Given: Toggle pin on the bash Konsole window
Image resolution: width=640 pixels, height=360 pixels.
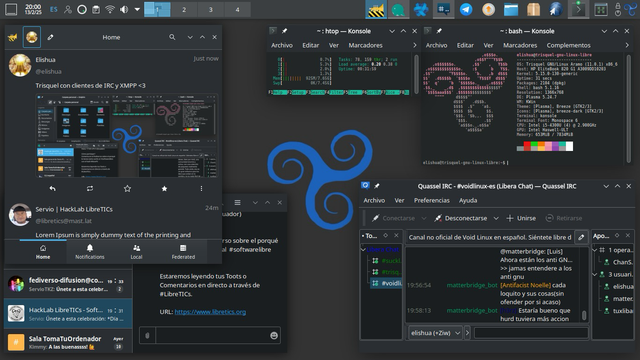Looking at the screenshot, I should pos(439,31).
